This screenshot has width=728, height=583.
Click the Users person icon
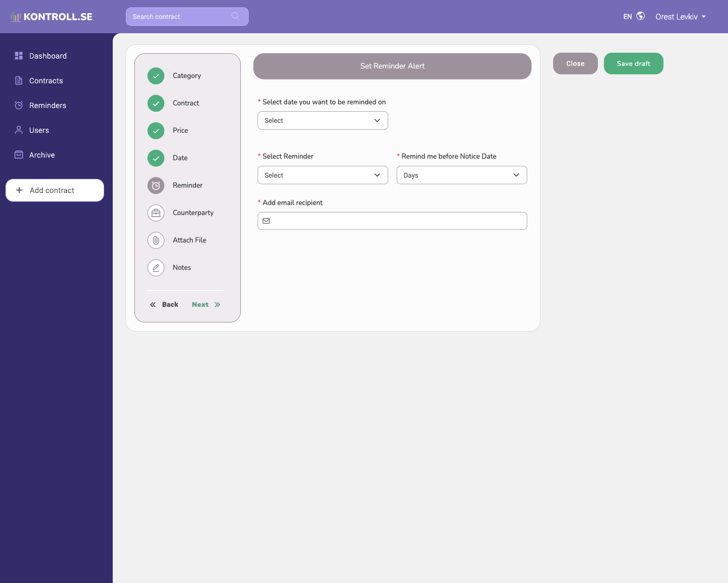coord(19,130)
